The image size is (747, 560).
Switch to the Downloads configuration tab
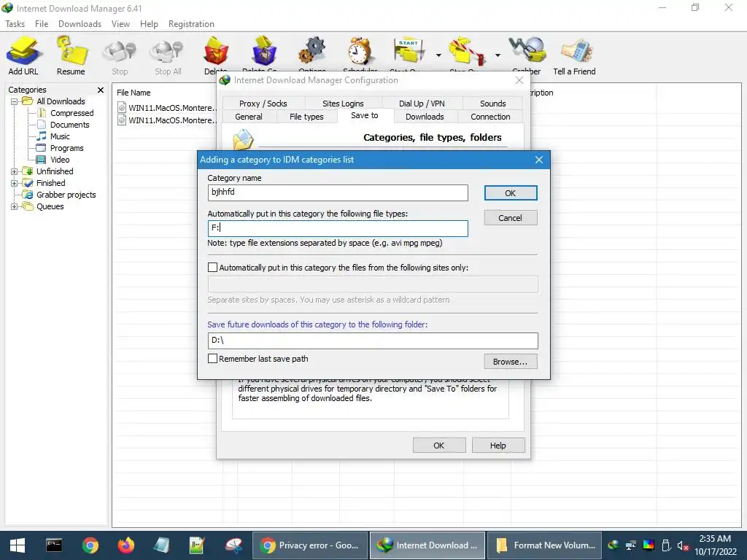click(x=425, y=117)
